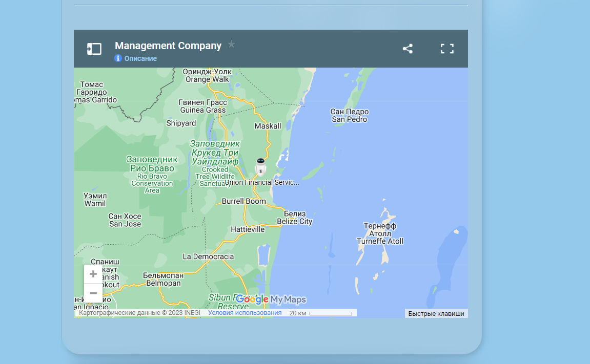
Task: Click the Картографические данные © 2023 INEGI text
Action: (x=139, y=313)
